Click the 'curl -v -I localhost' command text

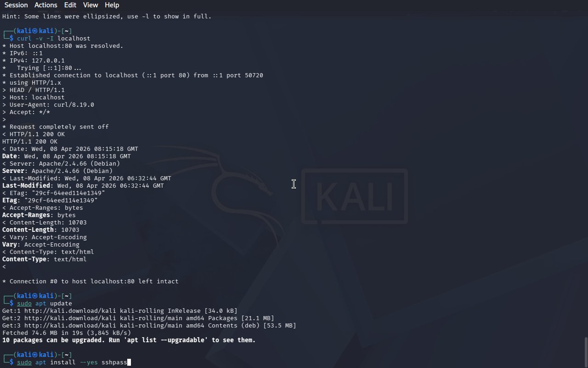[x=54, y=39]
